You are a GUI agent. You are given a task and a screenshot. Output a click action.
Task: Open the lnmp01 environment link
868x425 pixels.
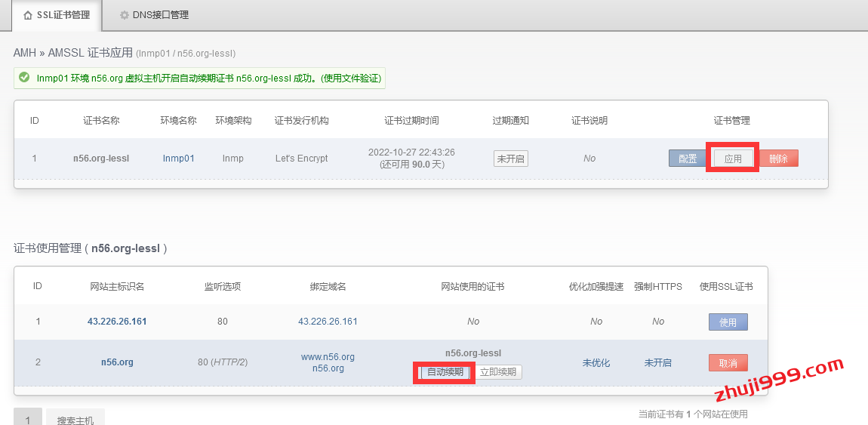click(x=178, y=159)
